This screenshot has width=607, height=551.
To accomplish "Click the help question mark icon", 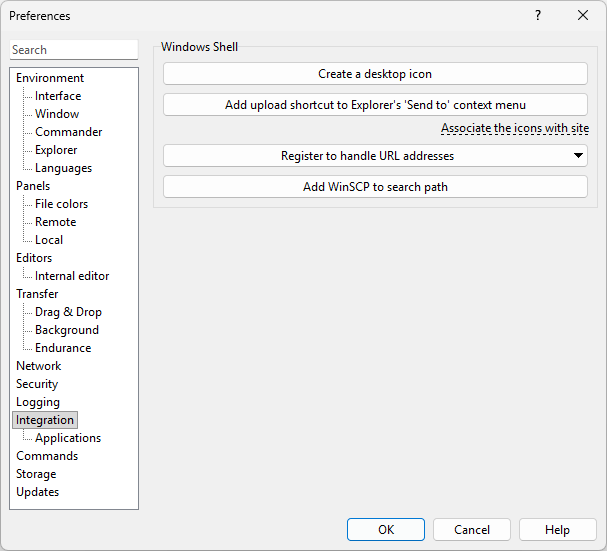I will (x=538, y=15).
